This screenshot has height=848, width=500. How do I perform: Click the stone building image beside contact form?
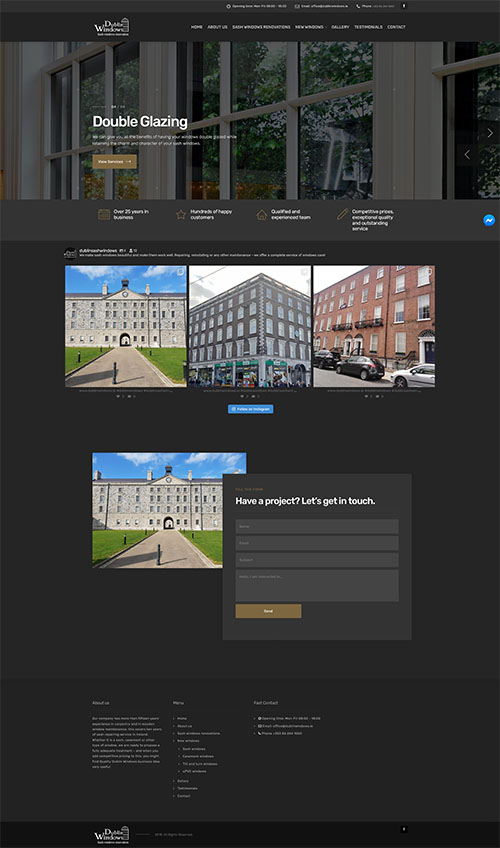[158, 510]
